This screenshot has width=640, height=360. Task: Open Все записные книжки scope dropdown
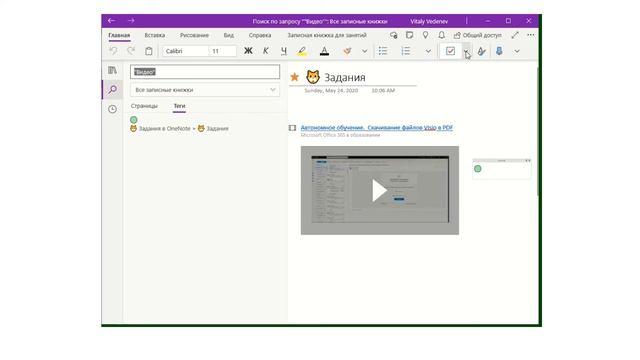coord(205,90)
